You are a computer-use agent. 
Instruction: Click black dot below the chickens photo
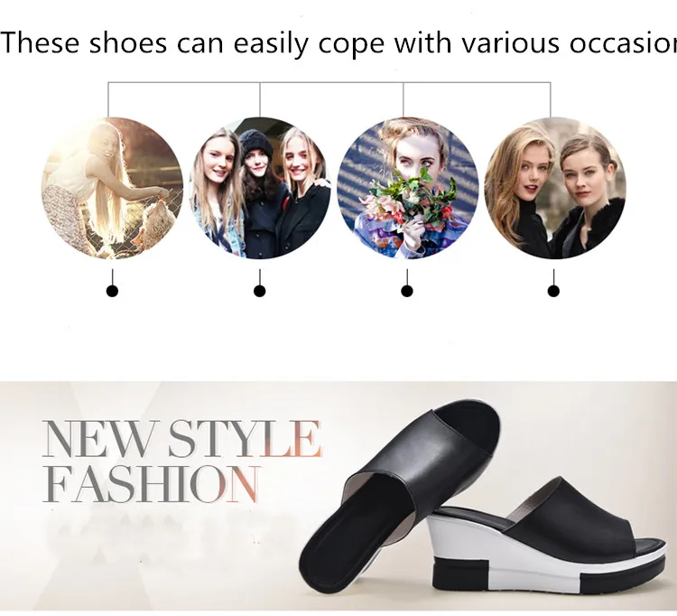pyautogui.click(x=112, y=292)
